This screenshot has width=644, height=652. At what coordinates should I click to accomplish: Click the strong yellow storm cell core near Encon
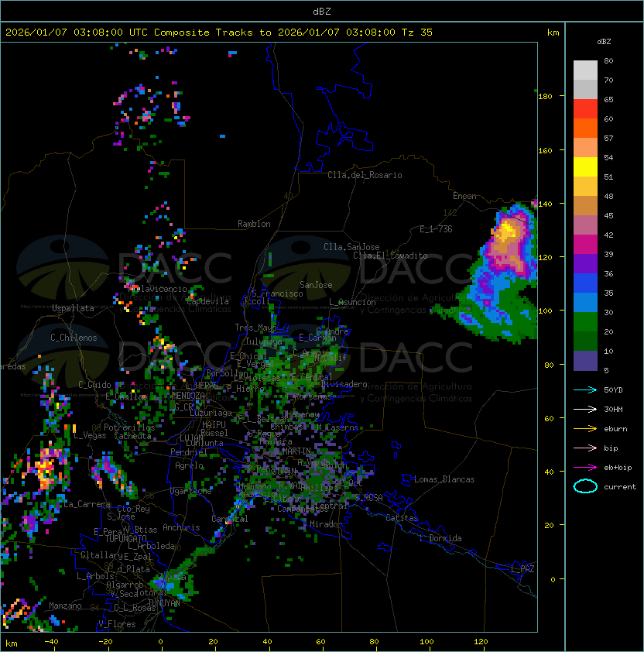click(x=506, y=231)
